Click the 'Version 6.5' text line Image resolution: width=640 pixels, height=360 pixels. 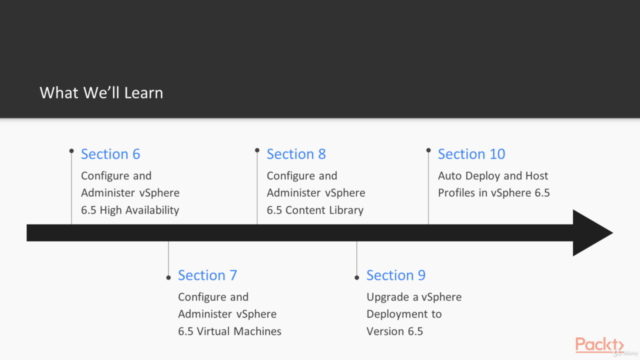(x=395, y=331)
